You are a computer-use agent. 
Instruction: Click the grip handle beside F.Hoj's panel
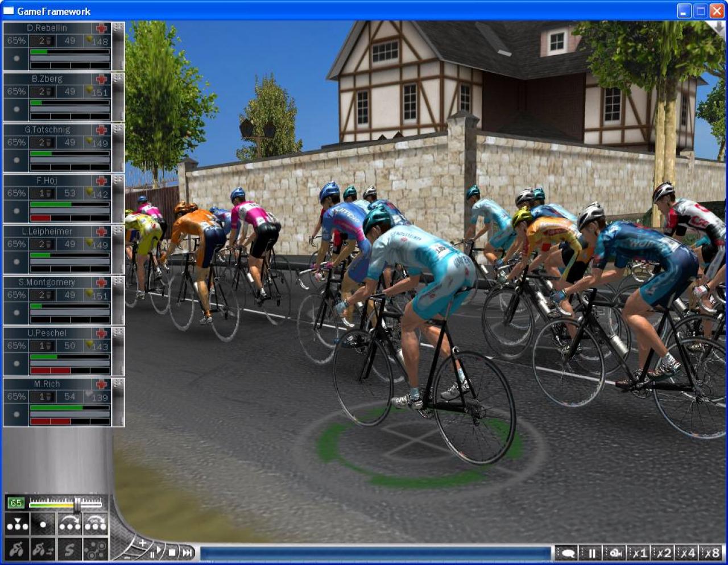click(118, 198)
